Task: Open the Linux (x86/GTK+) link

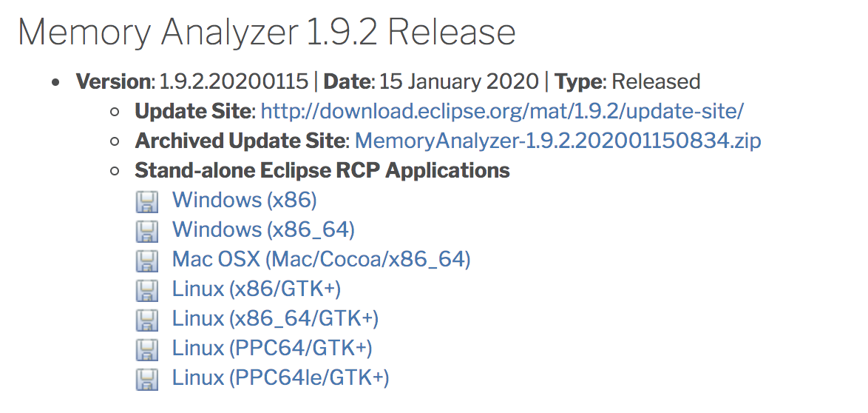Action: 257,289
